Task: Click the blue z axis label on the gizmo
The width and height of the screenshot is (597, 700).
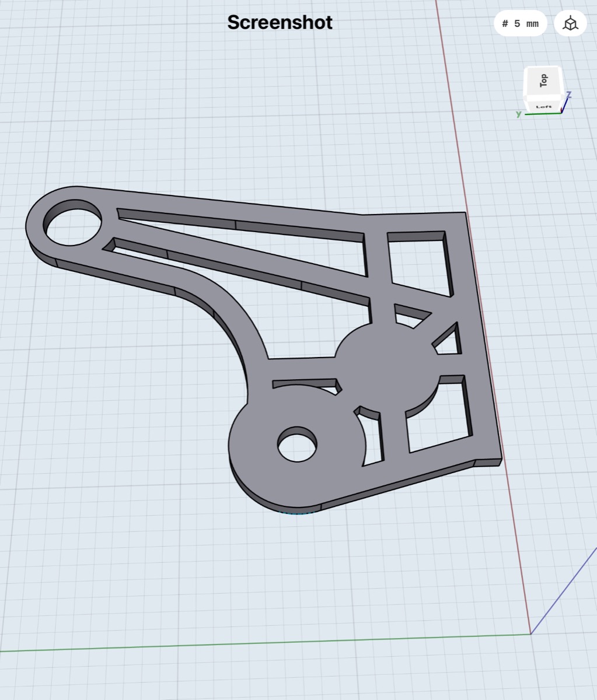Action: pos(568,94)
